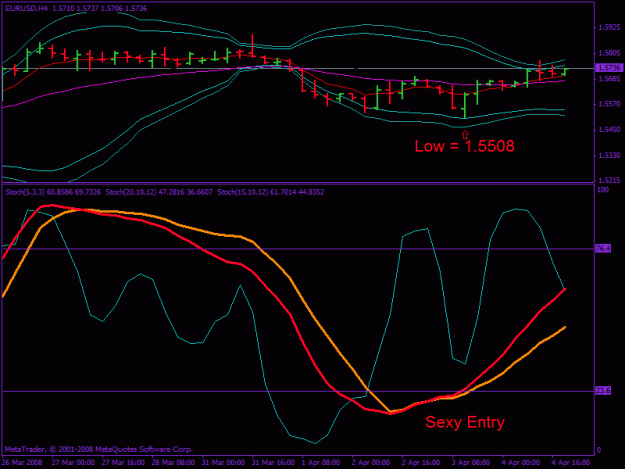Click the 1.5805 price scale value

click(609, 53)
